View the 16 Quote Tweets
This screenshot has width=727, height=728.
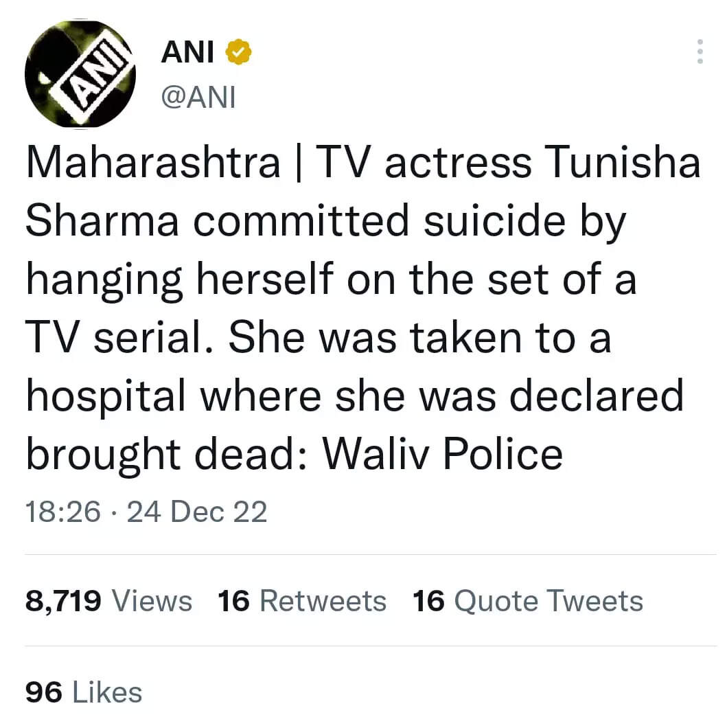527,601
